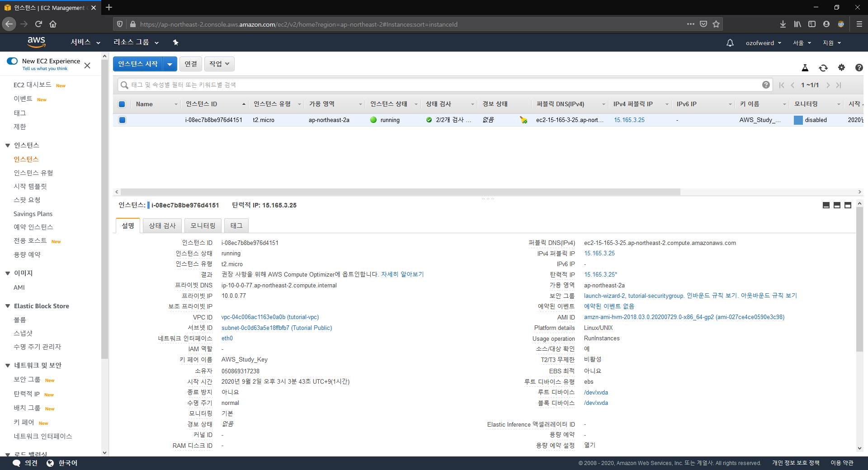Screen dimensions: 868x470
Task: Open the eth0 network interface link
Action: [x=227, y=338]
